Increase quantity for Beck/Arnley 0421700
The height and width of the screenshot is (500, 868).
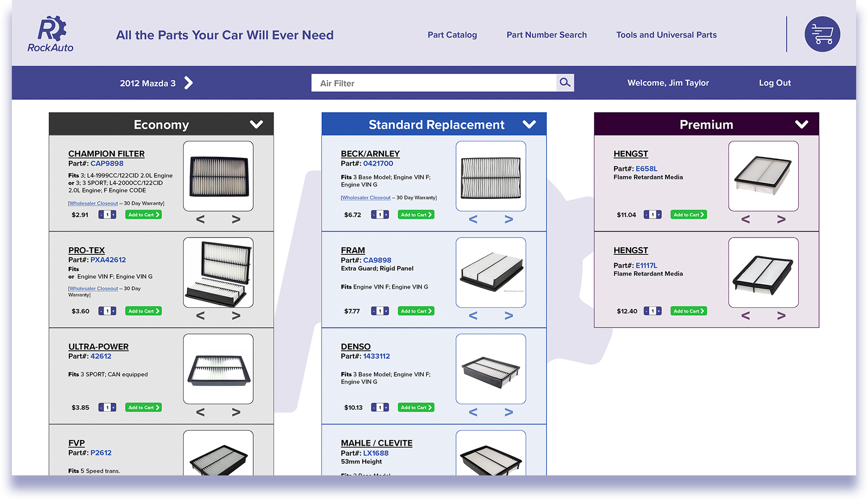coord(386,214)
